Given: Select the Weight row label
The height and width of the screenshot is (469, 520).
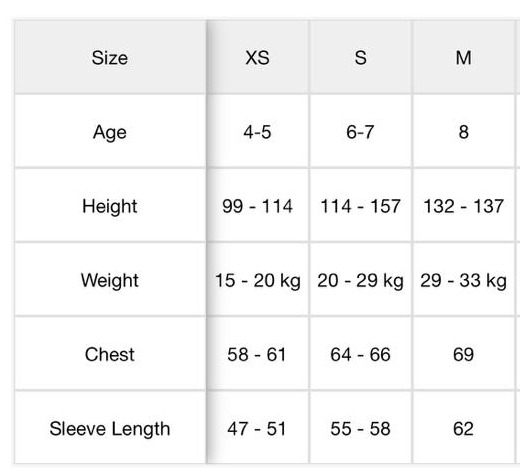Looking at the screenshot, I should [x=110, y=280].
